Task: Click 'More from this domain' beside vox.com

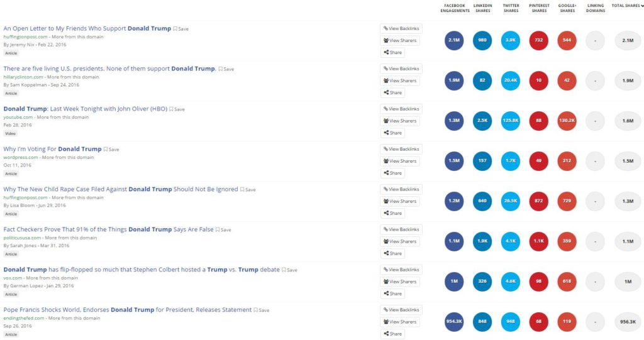Action: 52,278
